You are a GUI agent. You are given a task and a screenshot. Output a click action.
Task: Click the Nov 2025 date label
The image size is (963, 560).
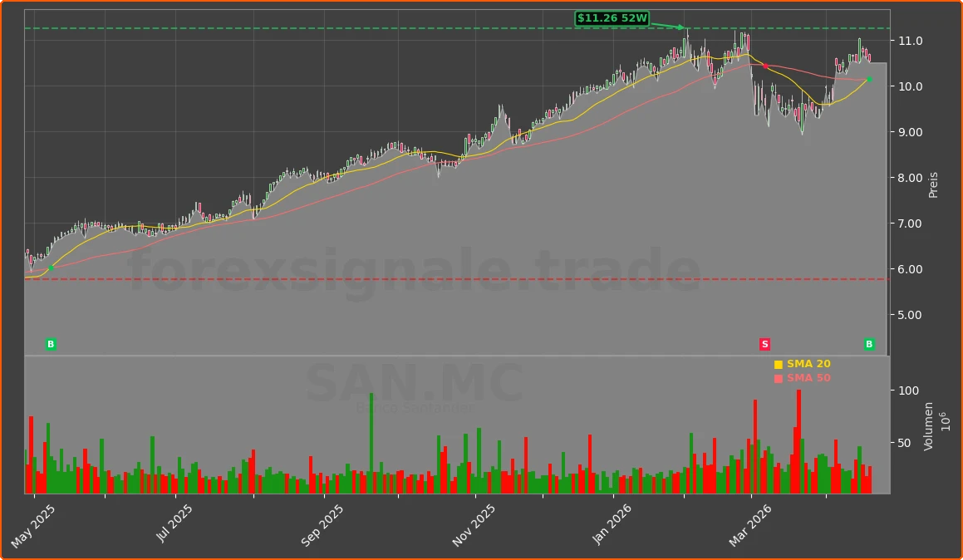tap(473, 526)
